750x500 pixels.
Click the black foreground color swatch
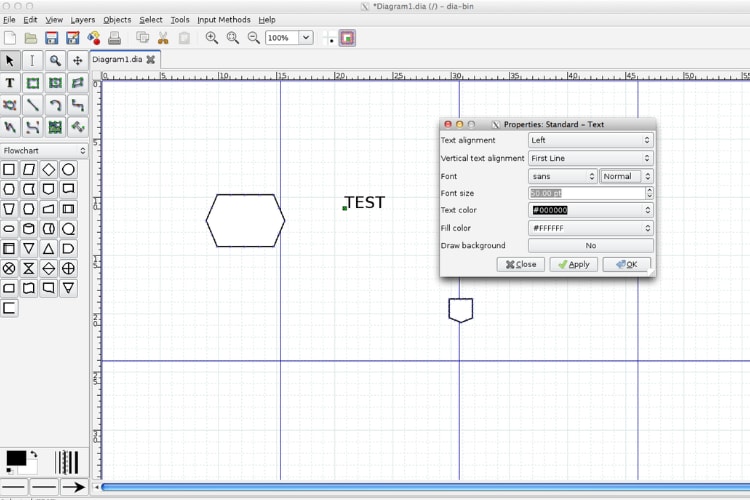(16, 458)
